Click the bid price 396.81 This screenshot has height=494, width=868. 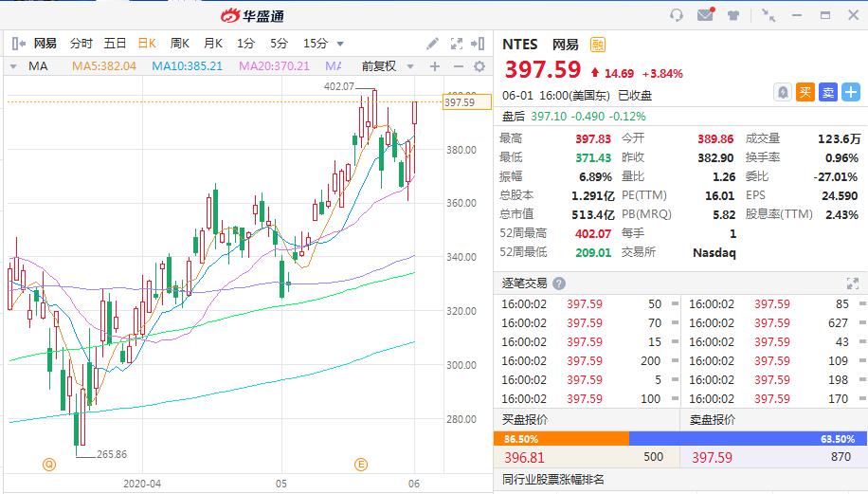524,457
